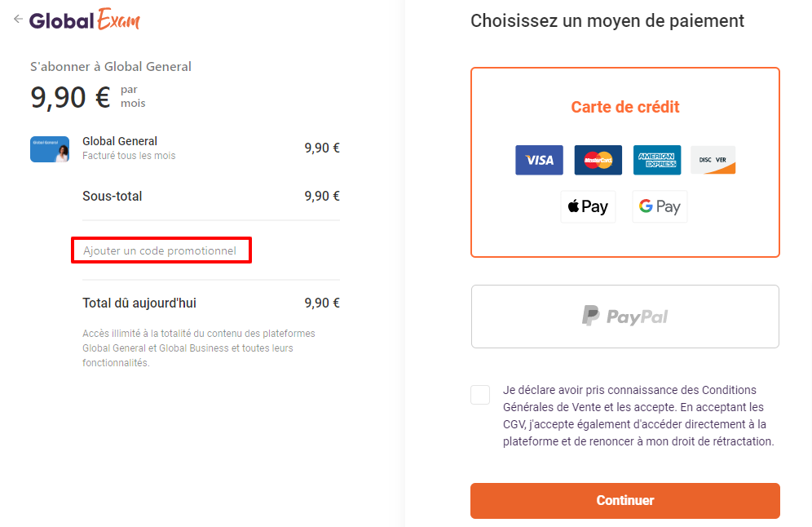Select the MasterCard icon
The height and width of the screenshot is (527, 812).
click(x=598, y=160)
